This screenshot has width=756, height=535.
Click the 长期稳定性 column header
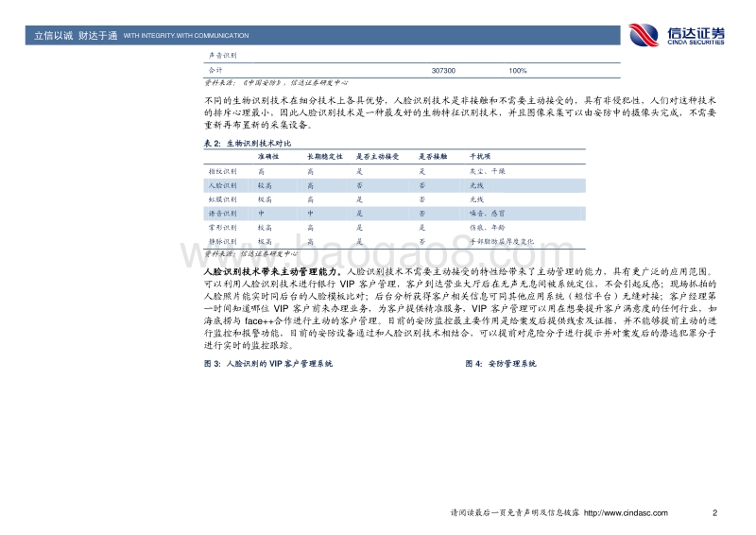(x=325, y=156)
